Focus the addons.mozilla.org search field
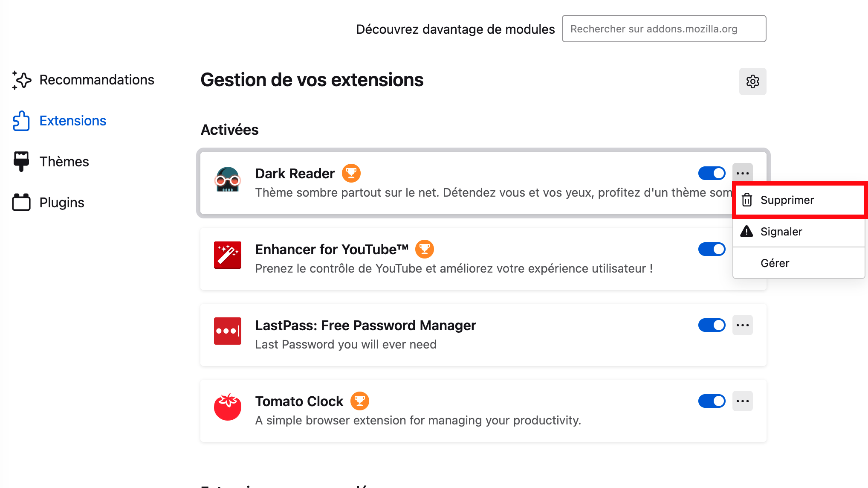 (664, 29)
